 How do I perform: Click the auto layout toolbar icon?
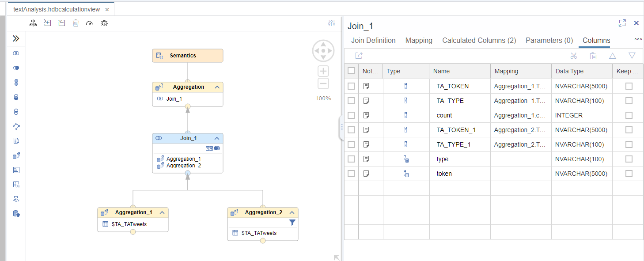[x=33, y=23]
